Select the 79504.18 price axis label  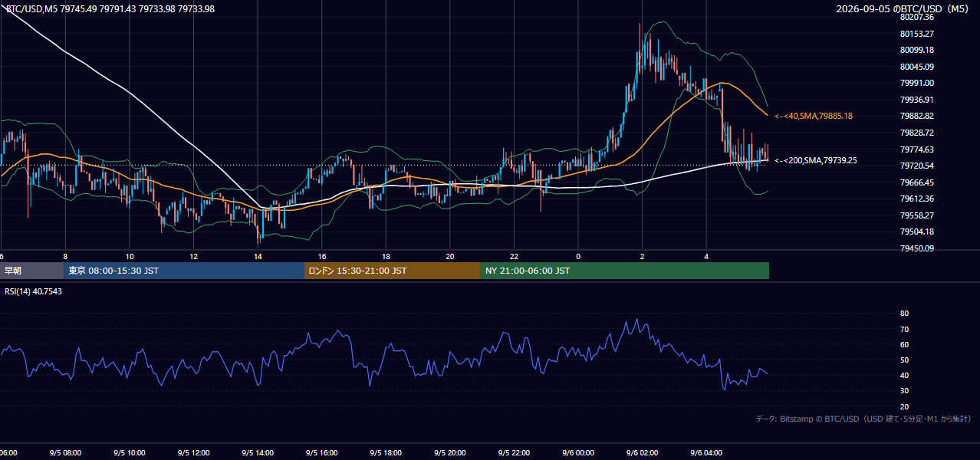(916, 232)
